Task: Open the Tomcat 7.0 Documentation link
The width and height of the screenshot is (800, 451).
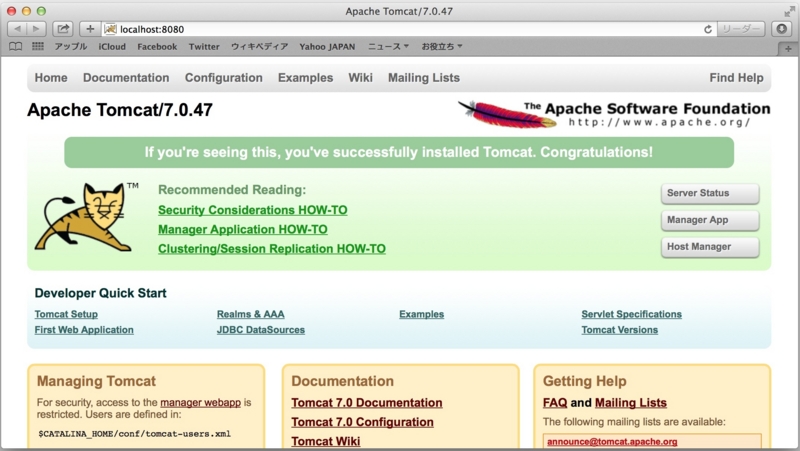Action: tap(367, 403)
